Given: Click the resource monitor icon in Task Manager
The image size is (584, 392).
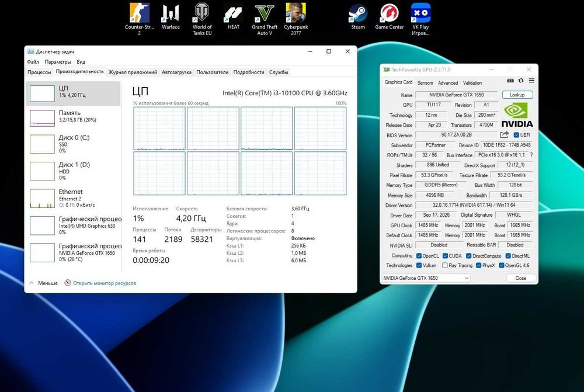Looking at the screenshot, I should click(x=67, y=283).
